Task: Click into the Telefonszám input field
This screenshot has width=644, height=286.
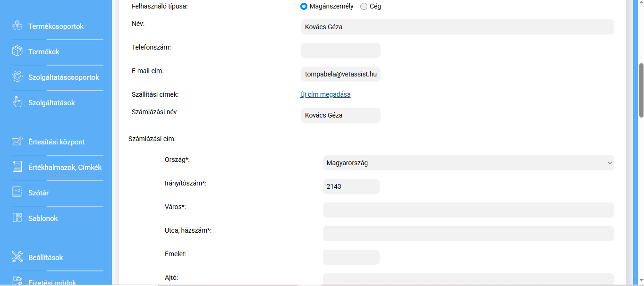Action: 340,50
